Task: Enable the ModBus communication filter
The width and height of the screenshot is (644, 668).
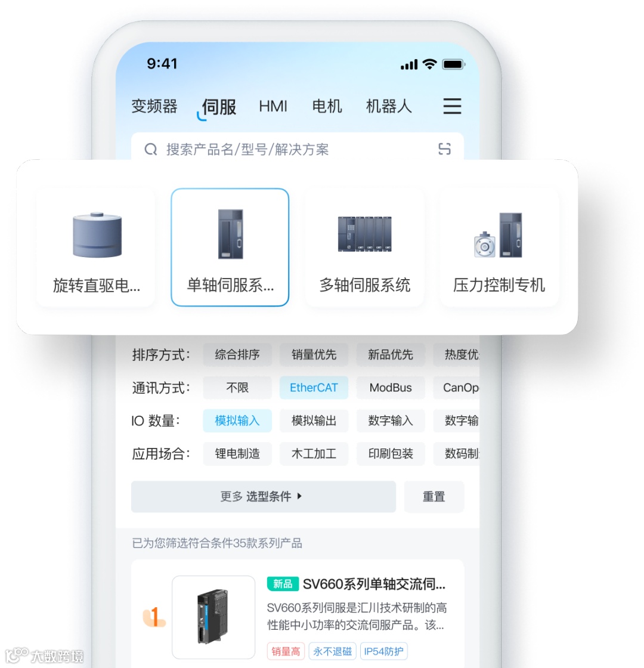Action: 391,388
